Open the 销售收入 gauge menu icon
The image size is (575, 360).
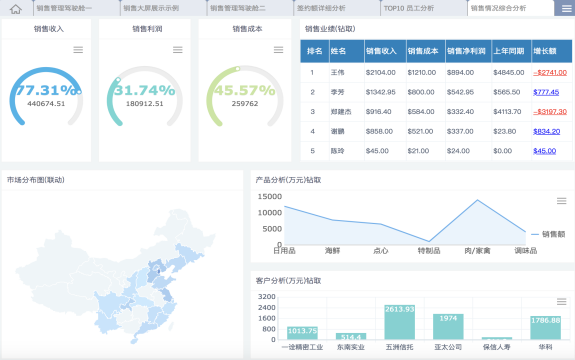(x=78, y=50)
